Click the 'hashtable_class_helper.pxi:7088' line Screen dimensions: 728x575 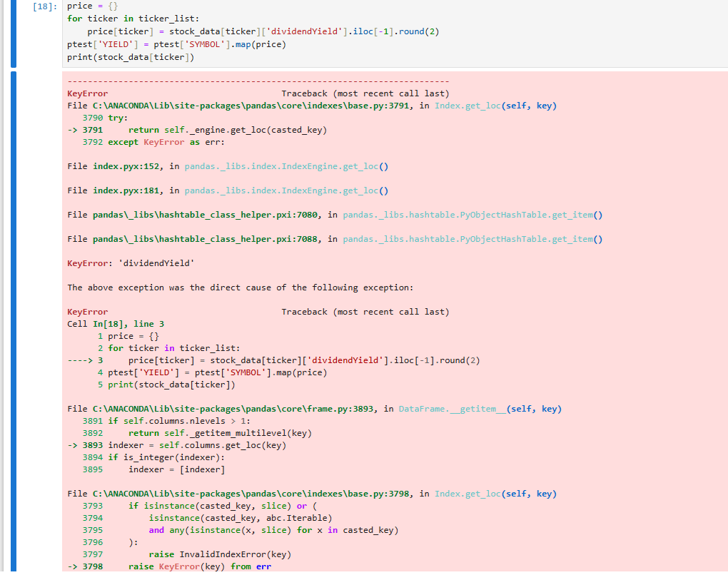[335, 239]
